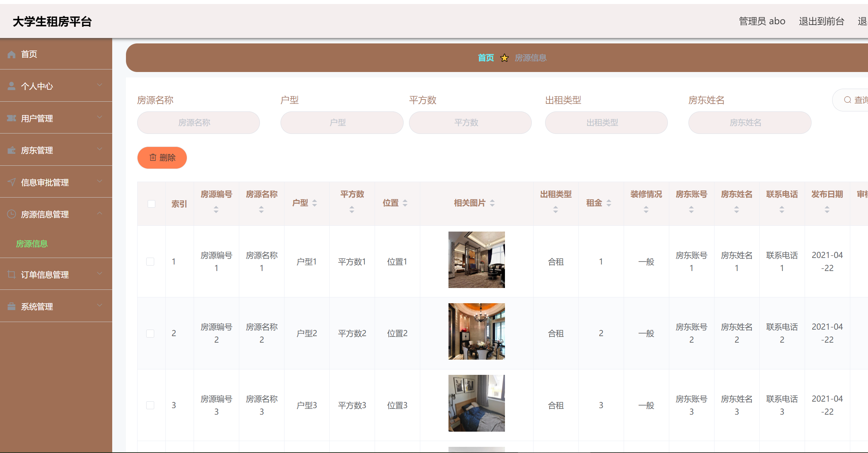Click the 信息审批管理 paper-plane icon
868x453 pixels.
[x=12, y=182]
